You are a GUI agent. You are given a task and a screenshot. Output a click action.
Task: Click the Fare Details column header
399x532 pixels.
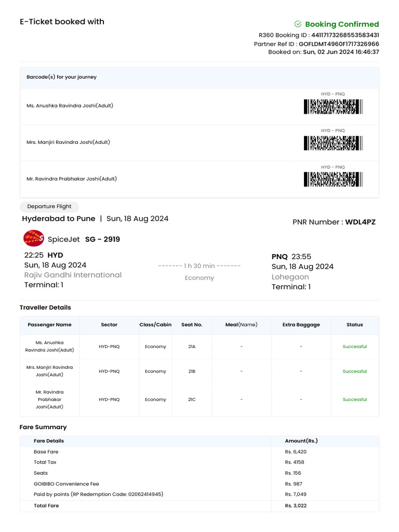click(48, 441)
